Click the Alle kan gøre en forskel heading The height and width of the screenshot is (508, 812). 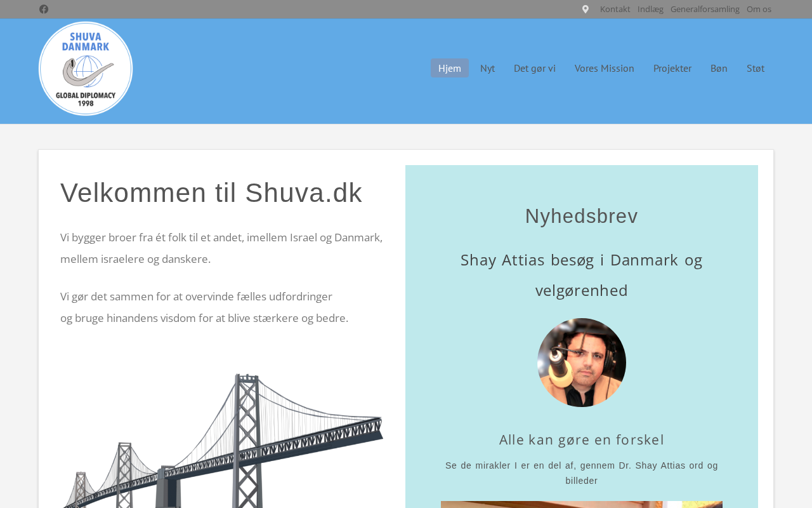(582, 439)
